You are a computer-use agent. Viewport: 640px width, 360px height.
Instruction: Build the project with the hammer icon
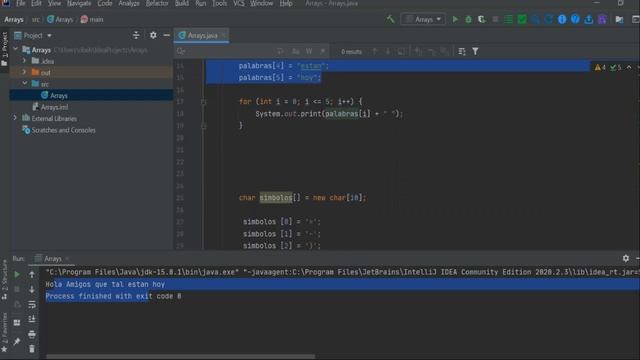click(391, 19)
